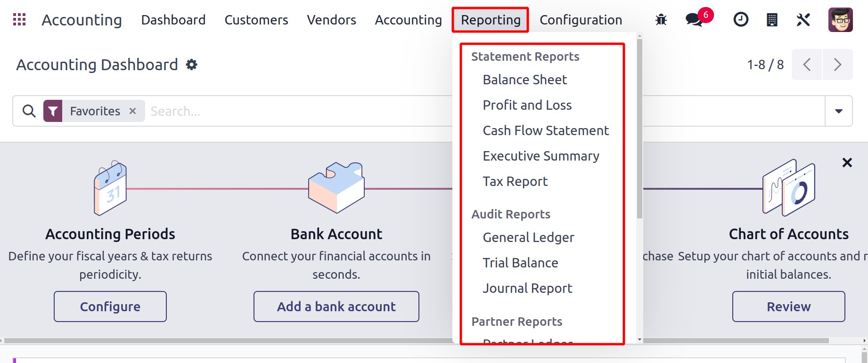Image resolution: width=868 pixels, height=363 pixels.
Task: Open the apps grid menu icon
Action: tap(19, 20)
